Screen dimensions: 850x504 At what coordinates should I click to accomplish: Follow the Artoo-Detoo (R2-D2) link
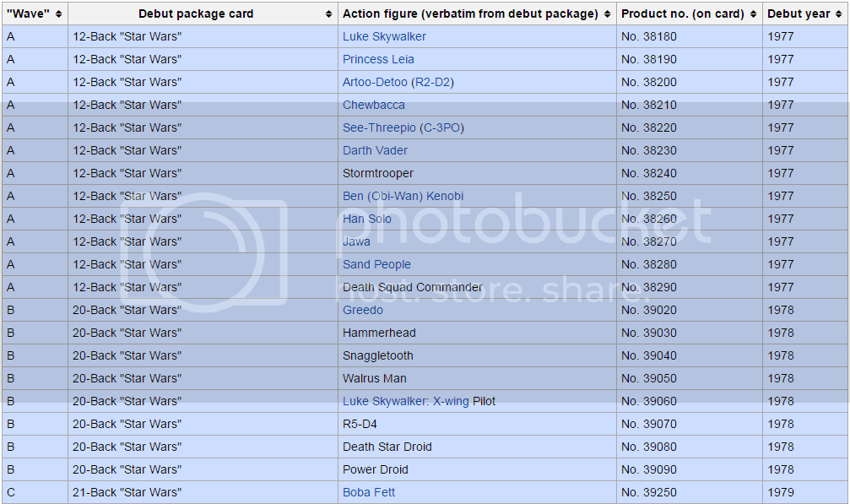(398, 83)
